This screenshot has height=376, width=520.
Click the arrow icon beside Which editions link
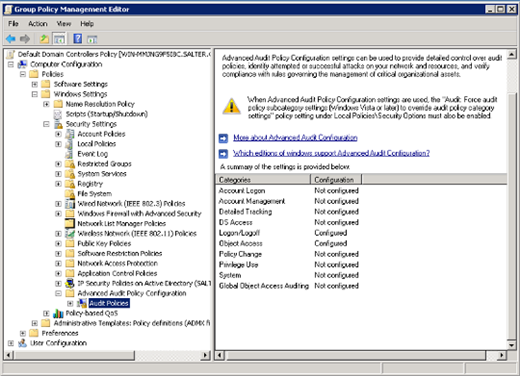point(223,154)
